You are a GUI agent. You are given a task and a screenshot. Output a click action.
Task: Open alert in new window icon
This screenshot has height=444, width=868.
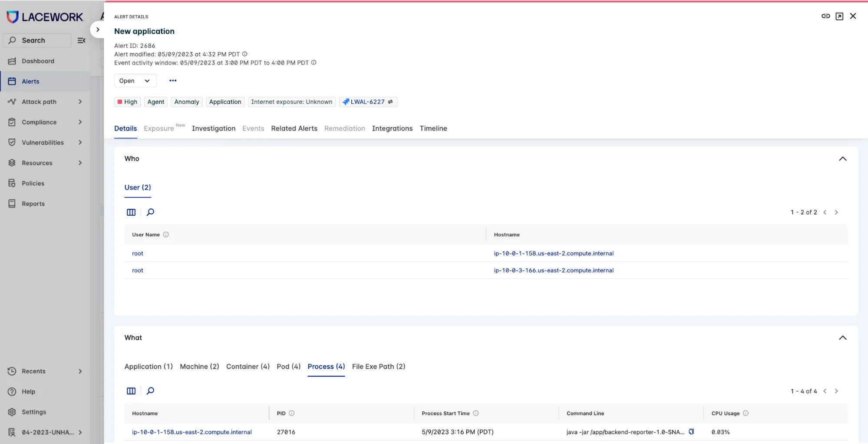point(839,16)
